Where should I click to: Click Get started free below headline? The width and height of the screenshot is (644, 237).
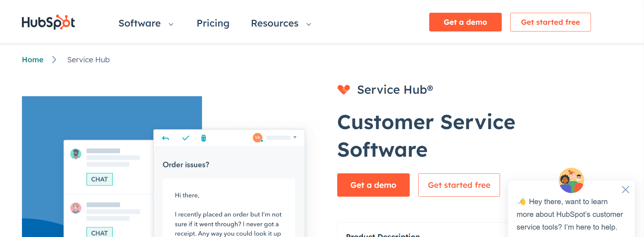pyautogui.click(x=459, y=185)
